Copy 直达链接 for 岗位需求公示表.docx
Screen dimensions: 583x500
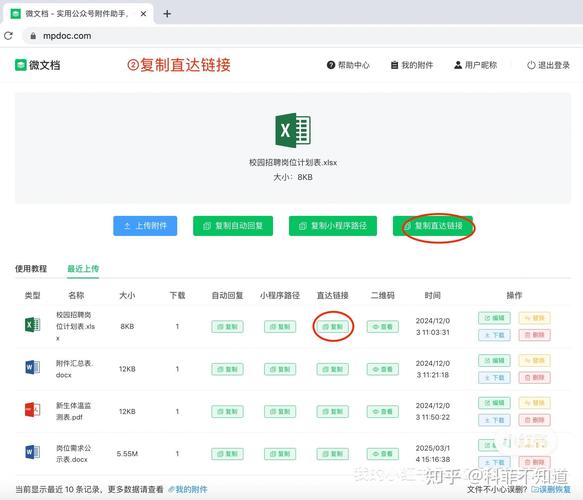[x=333, y=454]
